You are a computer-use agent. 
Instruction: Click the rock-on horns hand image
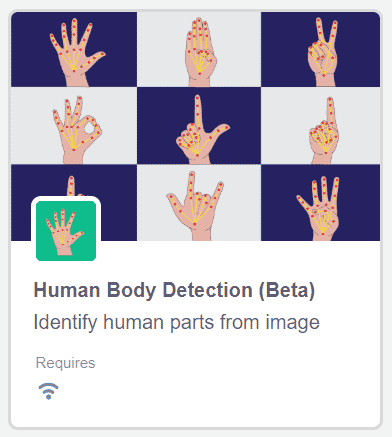(199, 203)
